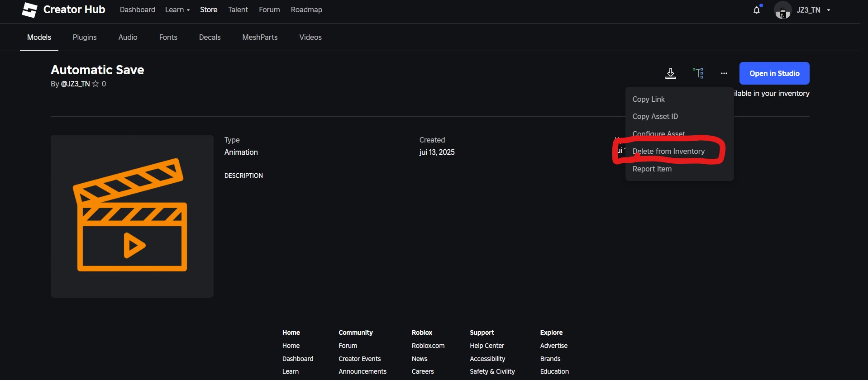868x380 pixels.
Task: Open Talent in top navigation
Action: 238,10
